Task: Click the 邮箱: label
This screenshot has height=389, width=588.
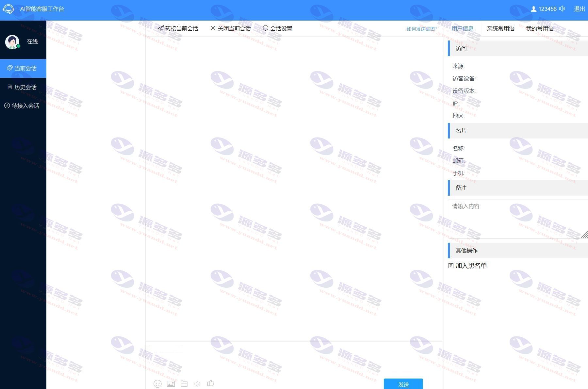Action: click(x=459, y=161)
